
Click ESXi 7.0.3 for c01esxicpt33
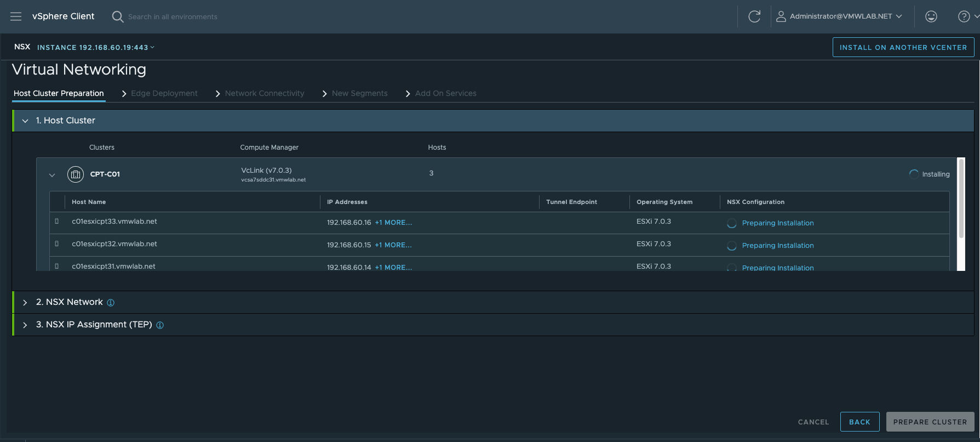tap(654, 222)
